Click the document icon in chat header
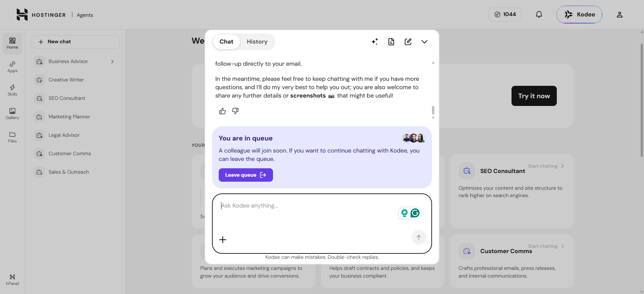The image size is (644, 294). click(x=391, y=42)
